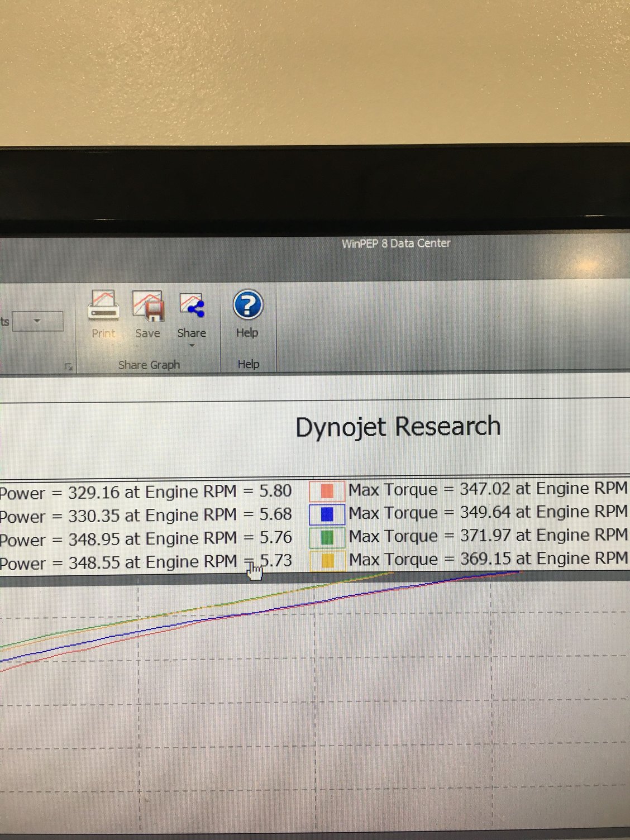Click Max Torque 349.64 legend entry

coord(488,512)
